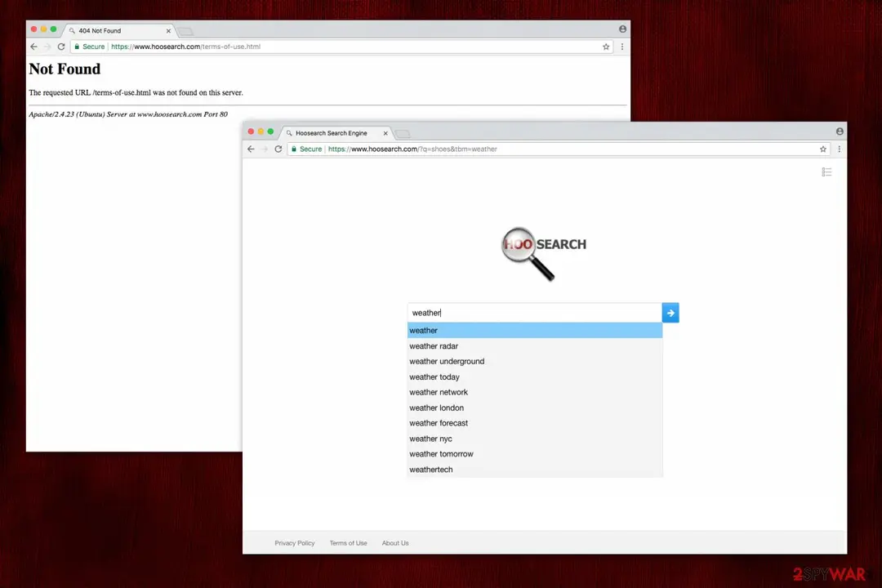Pick 'weather nyc' suggestion
Image resolution: width=882 pixels, height=588 pixels.
point(535,439)
